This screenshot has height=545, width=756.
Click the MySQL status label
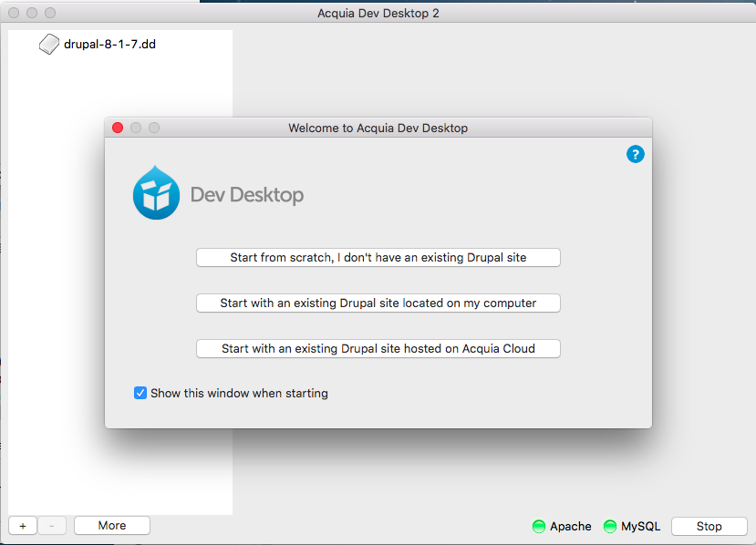tap(640, 526)
